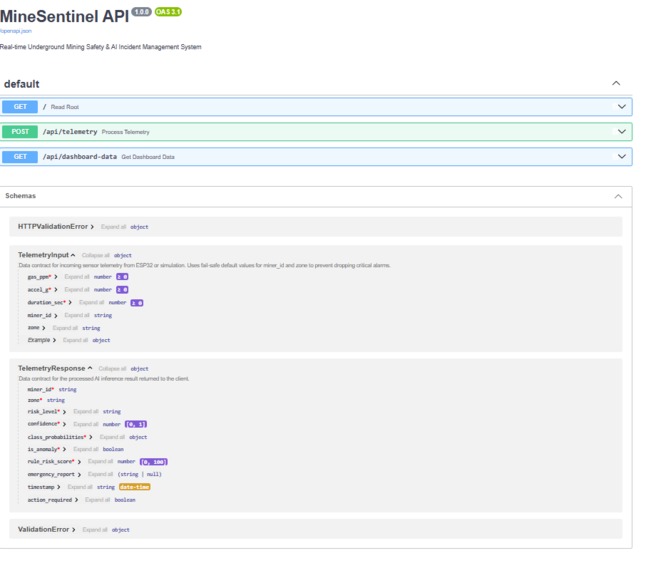Screen dimensions: 651x573
Task: Click Expand all beside Example
Action: pos(75,340)
